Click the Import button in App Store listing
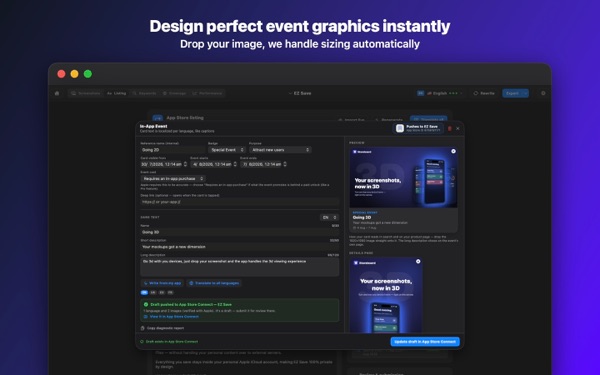Viewport: 600px width, 375px height. tap(351, 120)
